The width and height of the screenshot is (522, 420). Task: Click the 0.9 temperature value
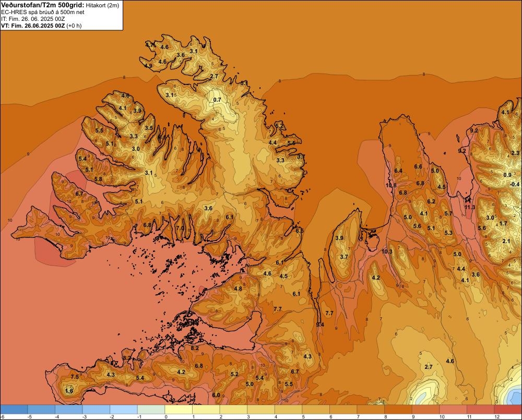point(507,175)
